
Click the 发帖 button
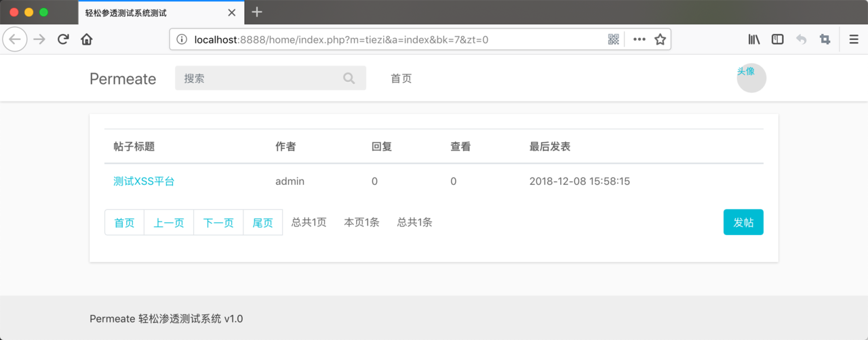pyautogui.click(x=743, y=222)
